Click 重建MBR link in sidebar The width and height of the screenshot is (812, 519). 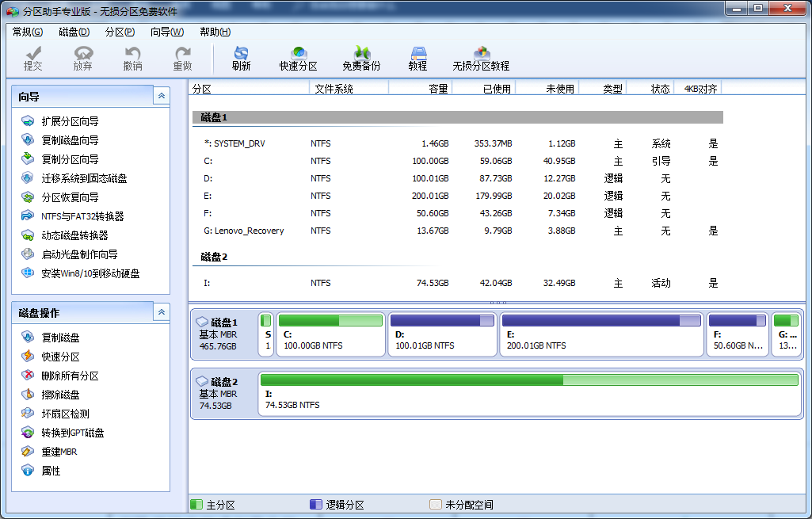(x=59, y=452)
